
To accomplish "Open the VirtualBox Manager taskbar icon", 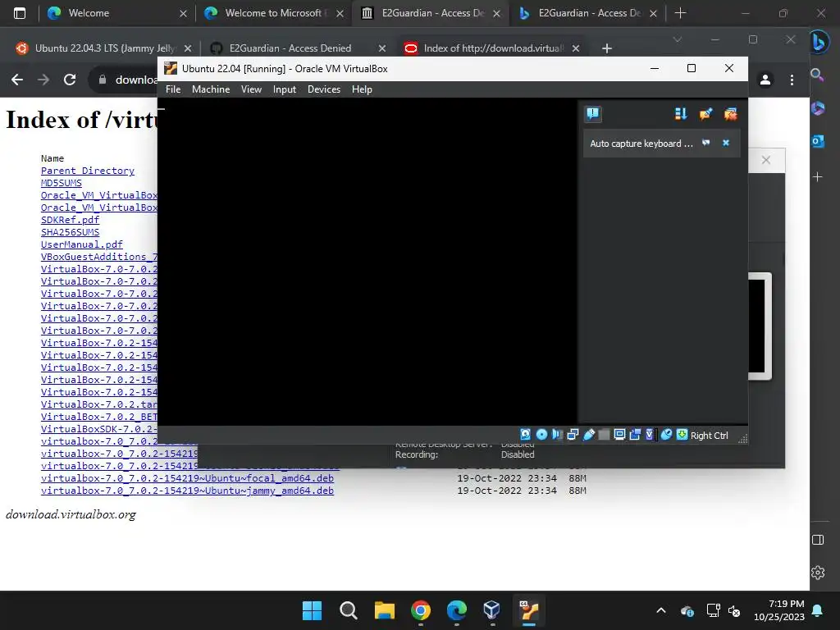I will 492,610.
